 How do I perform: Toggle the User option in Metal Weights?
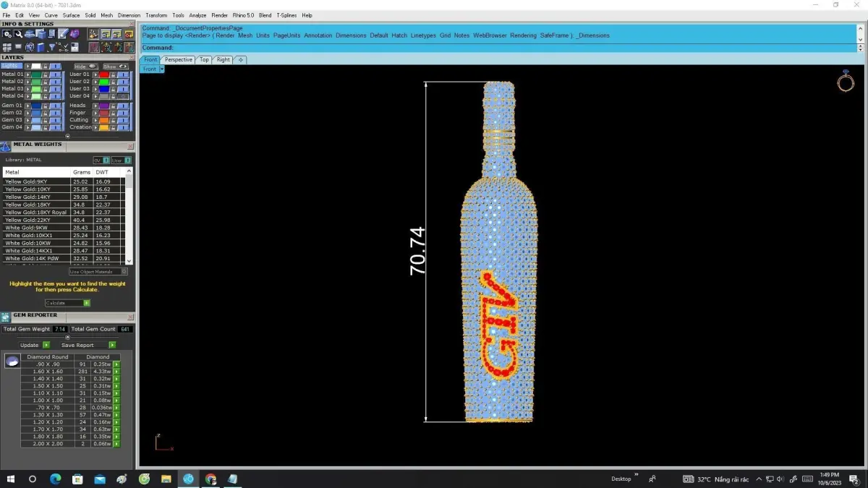(122, 160)
